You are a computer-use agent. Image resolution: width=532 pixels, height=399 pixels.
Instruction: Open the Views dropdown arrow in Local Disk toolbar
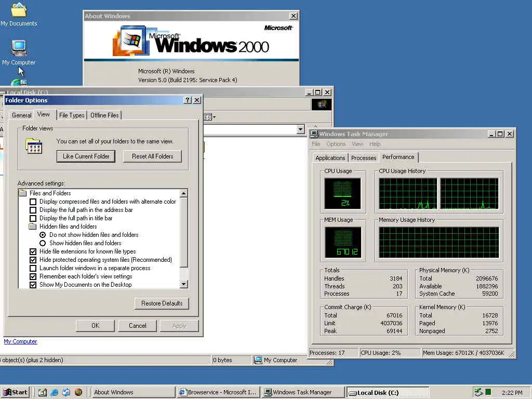215,117
